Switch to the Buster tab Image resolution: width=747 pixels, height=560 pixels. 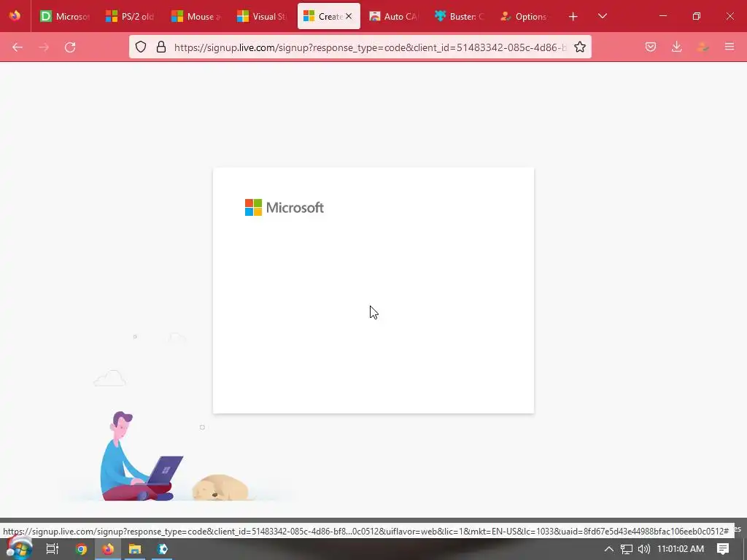[x=460, y=16]
